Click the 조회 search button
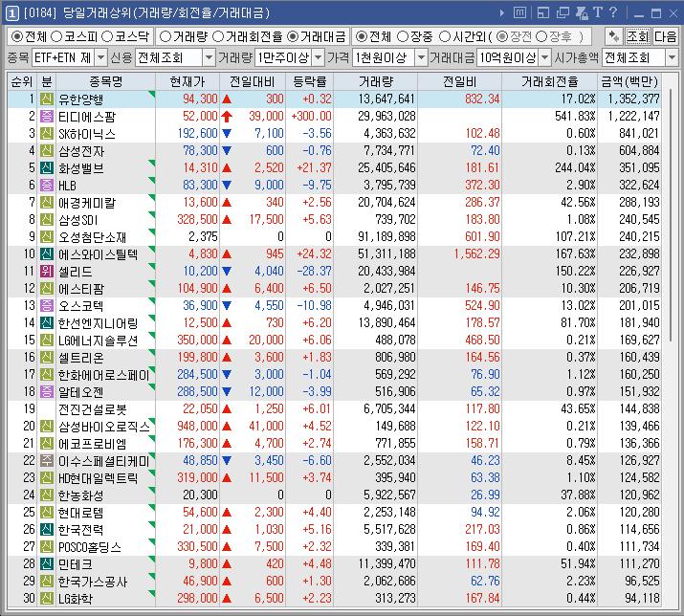The width and height of the screenshot is (684, 616). [x=638, y=36]
